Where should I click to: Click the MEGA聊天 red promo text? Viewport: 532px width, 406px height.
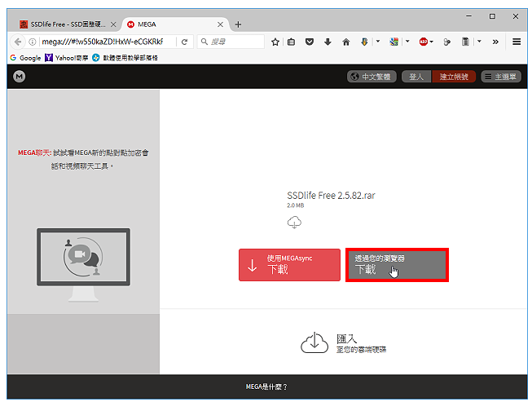point(34,152)
